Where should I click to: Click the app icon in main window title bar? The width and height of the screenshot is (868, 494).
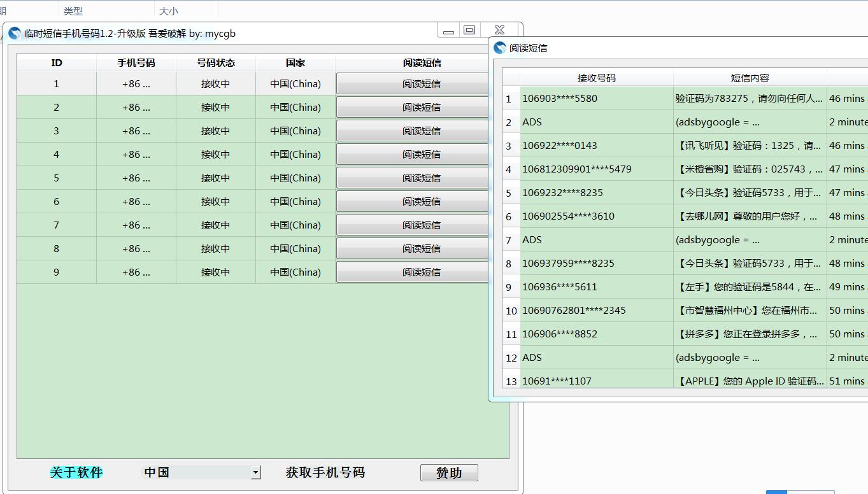pyautogui.click(x=15, y=34)
